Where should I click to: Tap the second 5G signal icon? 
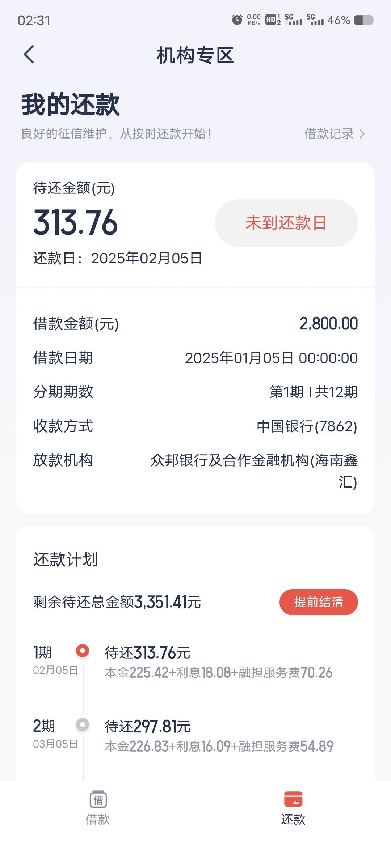pos(315,20)
